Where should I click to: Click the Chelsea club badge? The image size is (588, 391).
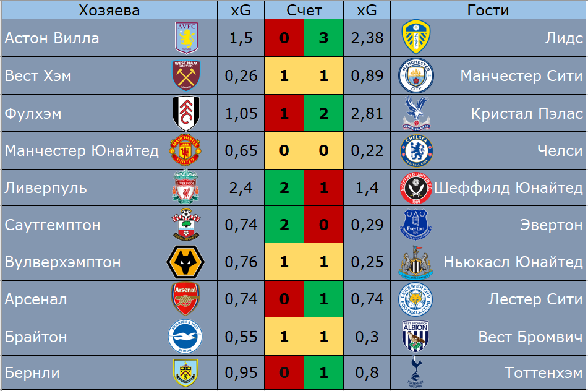[416, 150]
